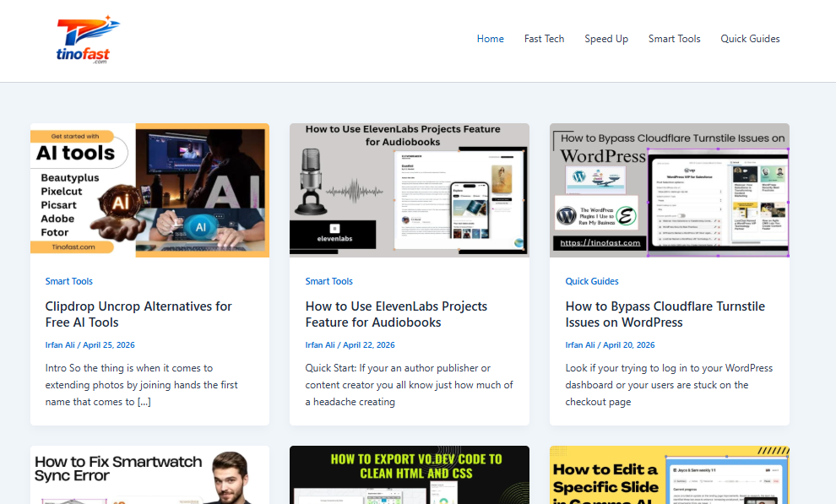This screenshot has width=836, height=504.
Task: Open the AI tools article thumbnail
Action: [x=149, y=190]
